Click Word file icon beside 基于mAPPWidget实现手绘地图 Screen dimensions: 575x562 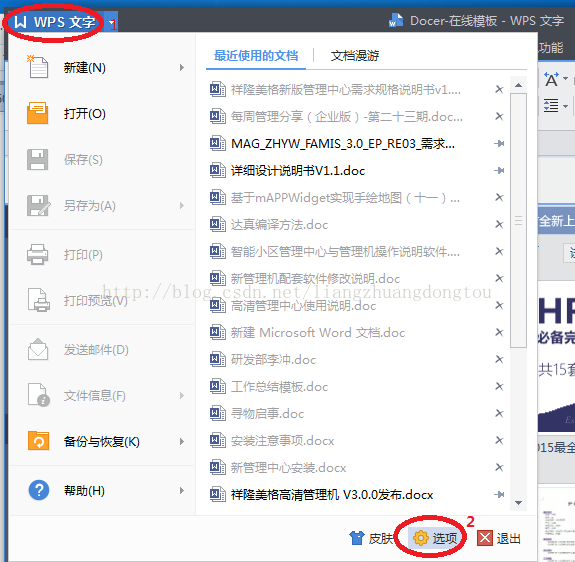pos(217,198)
